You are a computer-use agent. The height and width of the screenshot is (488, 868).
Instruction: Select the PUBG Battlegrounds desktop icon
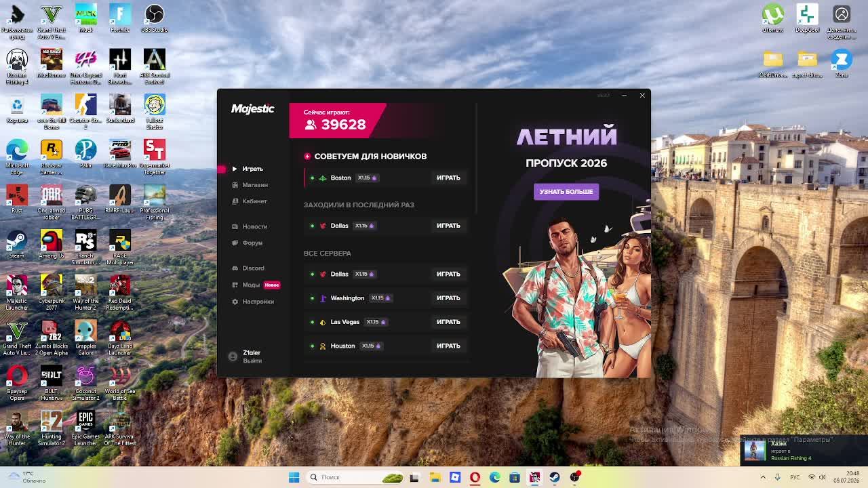pyautogui.click(x=85, y=203)
